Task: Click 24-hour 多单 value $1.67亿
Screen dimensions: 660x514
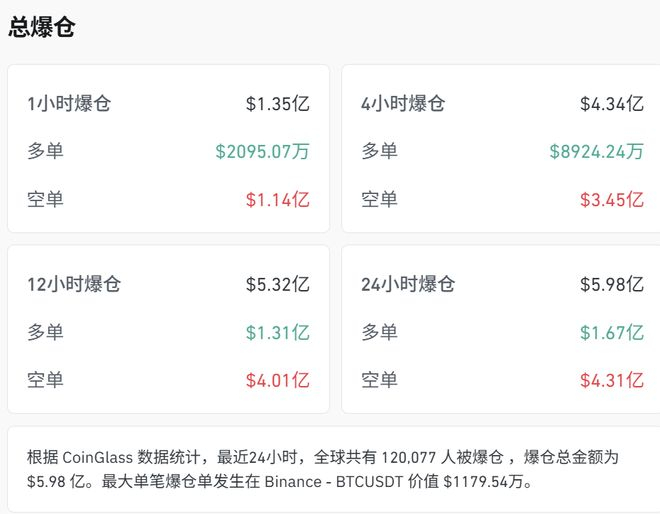Action: tap(612, 332)
